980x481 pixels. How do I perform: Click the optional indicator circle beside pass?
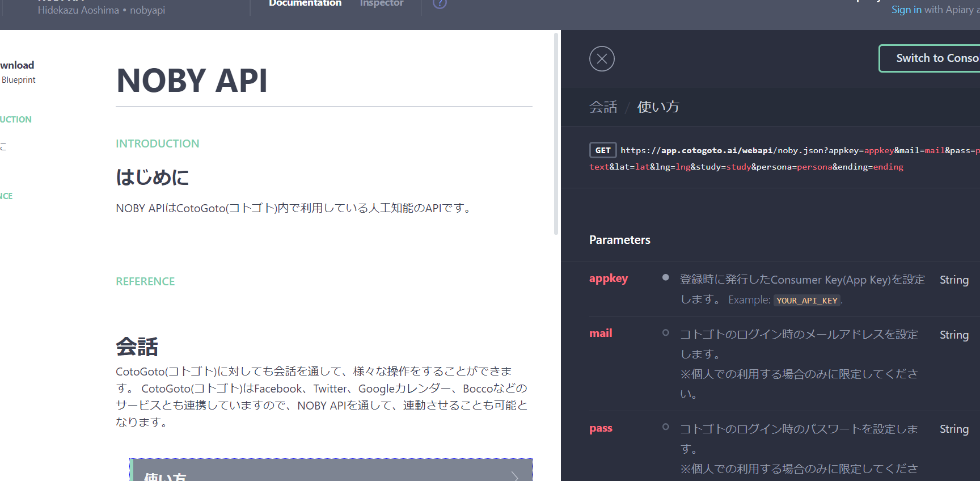(x=666, y=427)
